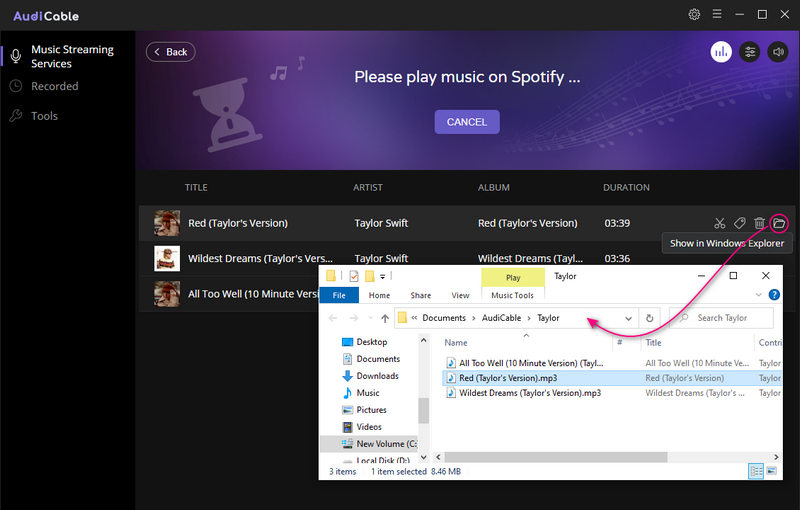The height and width of the screenshot is (510, 800).
Task: Open View tab in Explorer ribbon
Action: (x=460, y=295)
